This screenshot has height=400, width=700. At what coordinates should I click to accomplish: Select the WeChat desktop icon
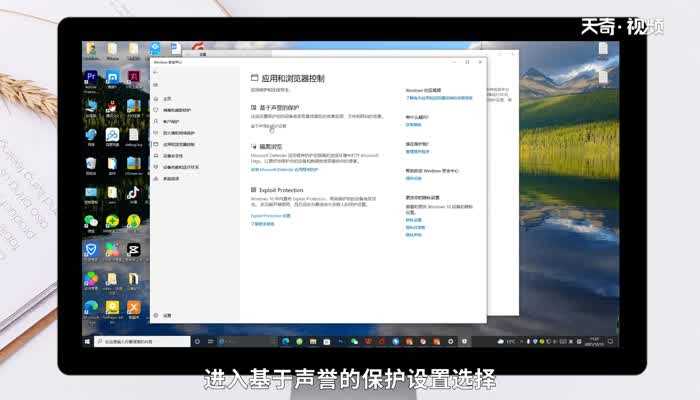[x=91, y=223]
